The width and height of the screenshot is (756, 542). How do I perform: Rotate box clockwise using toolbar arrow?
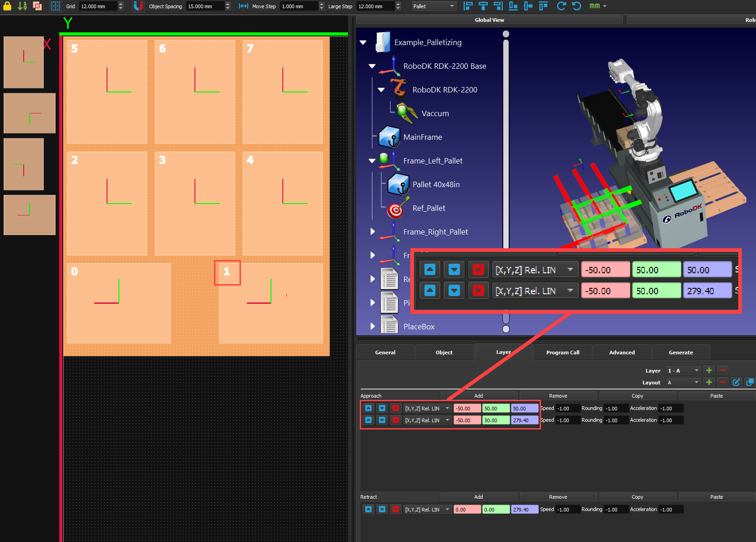click(x=561, y=6)
